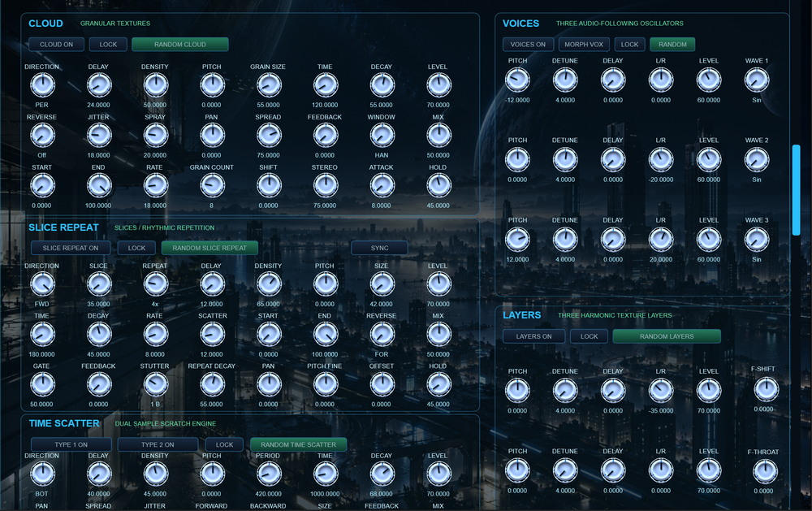Click the Voices RANDOM button
This screenshot has width=812, height=511.
coord(672,45)
